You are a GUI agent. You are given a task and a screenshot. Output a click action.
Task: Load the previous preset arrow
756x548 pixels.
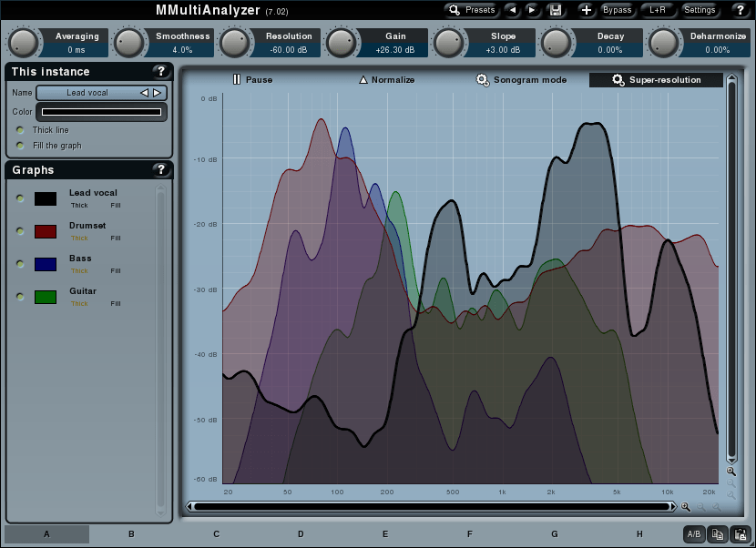(513, 10)
